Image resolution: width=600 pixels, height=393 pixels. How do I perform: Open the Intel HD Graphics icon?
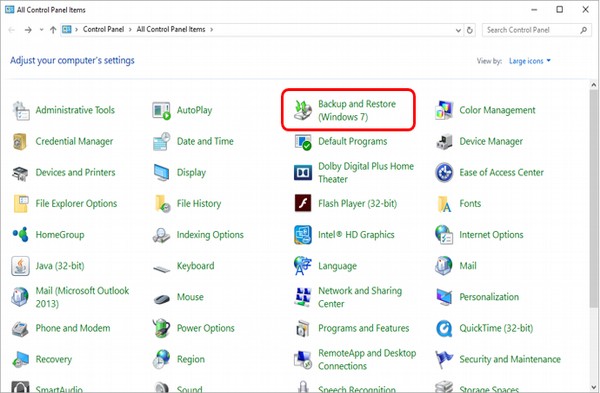click(303, 235)
